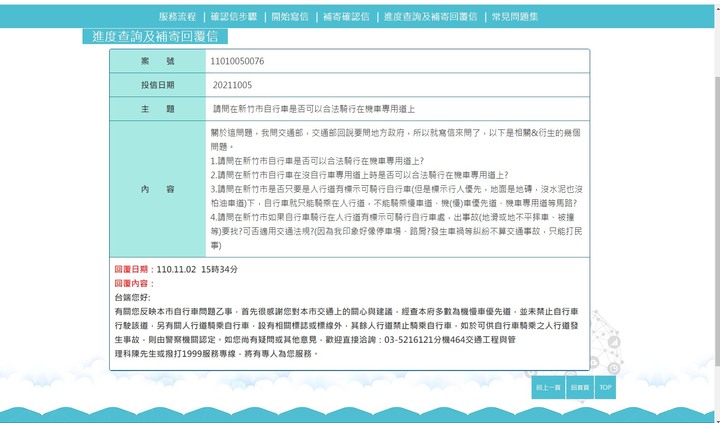Select submission date 20211005

[232, 85]
